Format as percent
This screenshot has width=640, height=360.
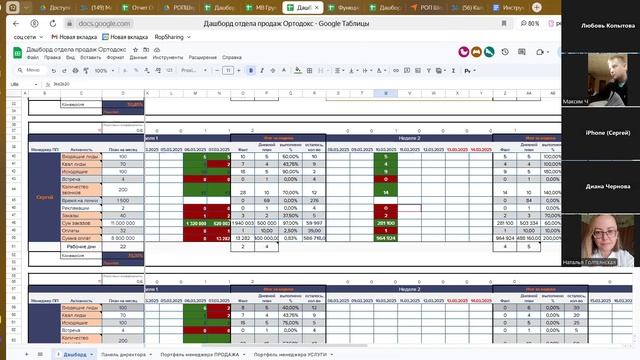coord(136,71)
